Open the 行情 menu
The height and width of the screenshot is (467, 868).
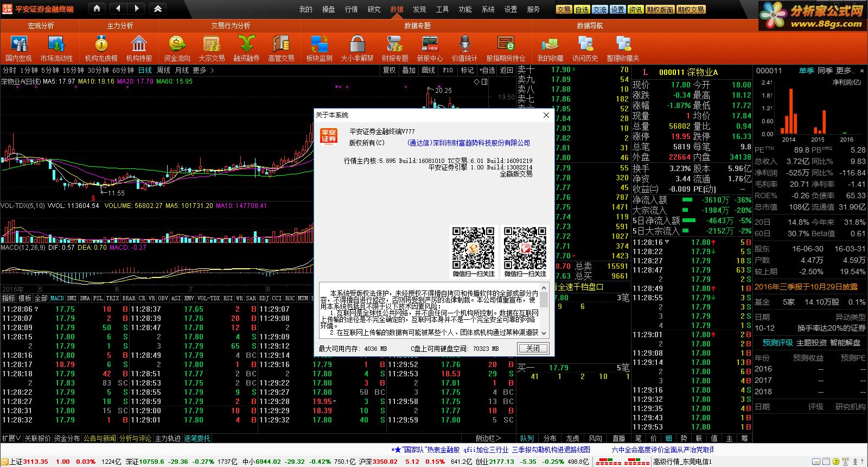click(351, 9)
